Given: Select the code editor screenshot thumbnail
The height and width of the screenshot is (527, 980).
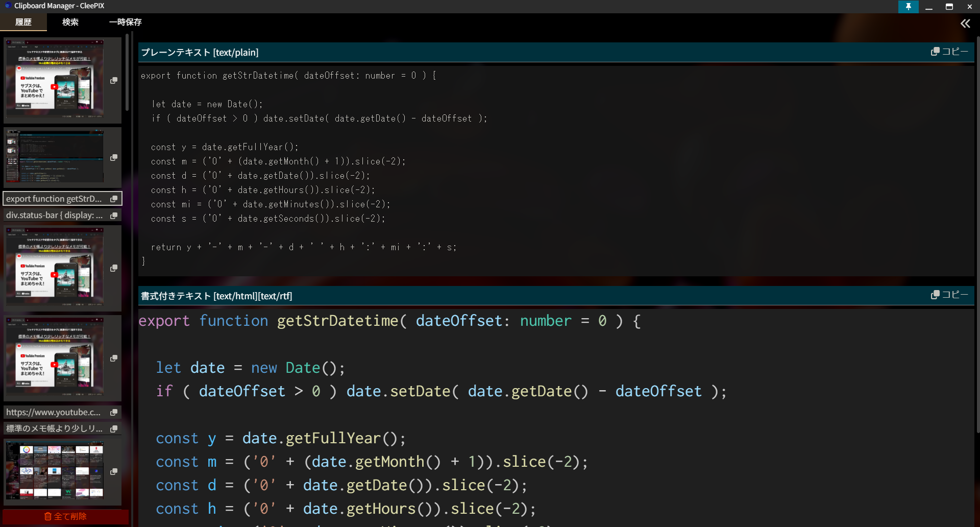Looking at the screenshot, I should [x=55, y=156].
